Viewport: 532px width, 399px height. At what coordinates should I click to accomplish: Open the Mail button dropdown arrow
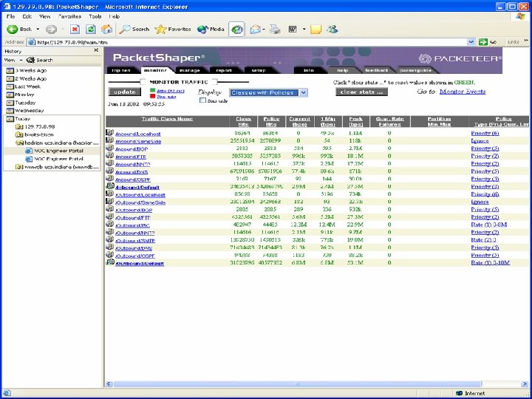pyautogui.click(x=264, y=30)
